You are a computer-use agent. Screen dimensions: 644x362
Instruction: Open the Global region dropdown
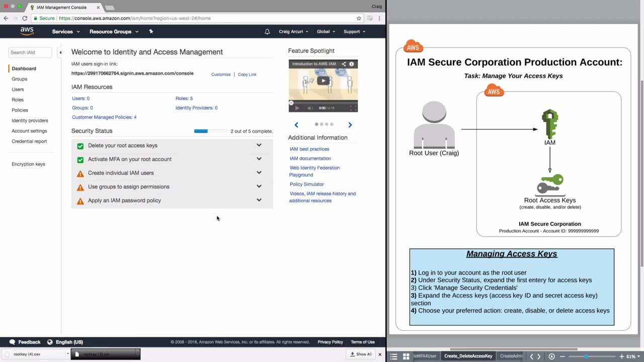click(x=326, y=32)
